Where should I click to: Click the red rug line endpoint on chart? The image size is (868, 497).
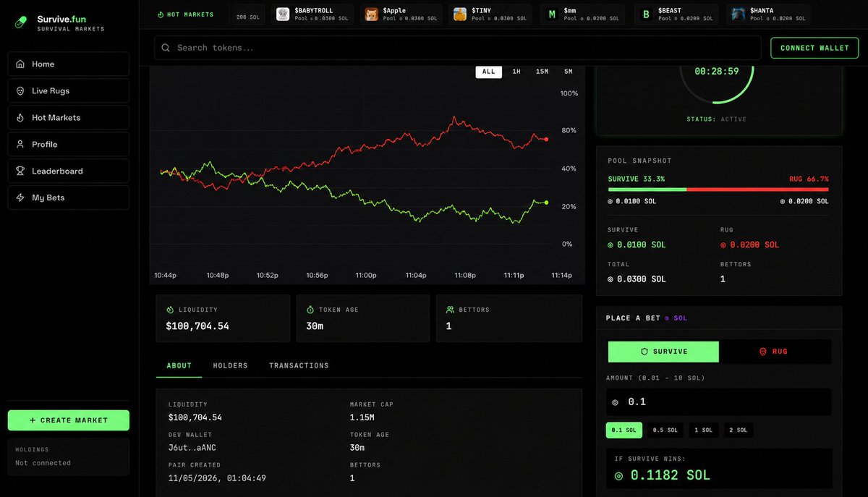point(546,139)
